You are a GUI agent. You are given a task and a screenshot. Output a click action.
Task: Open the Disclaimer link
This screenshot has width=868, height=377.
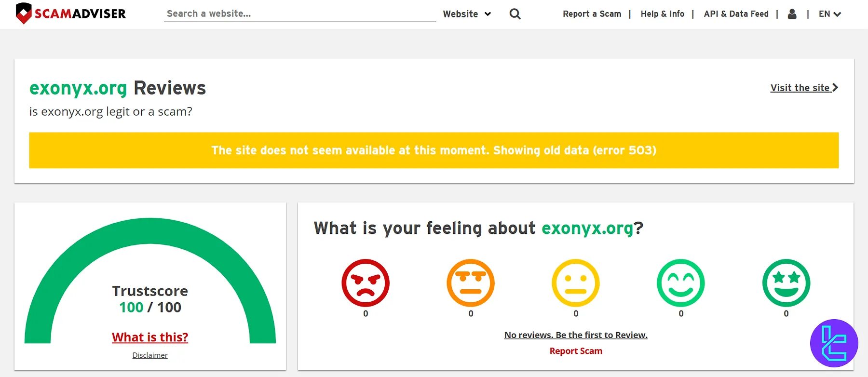pos(150,355)
